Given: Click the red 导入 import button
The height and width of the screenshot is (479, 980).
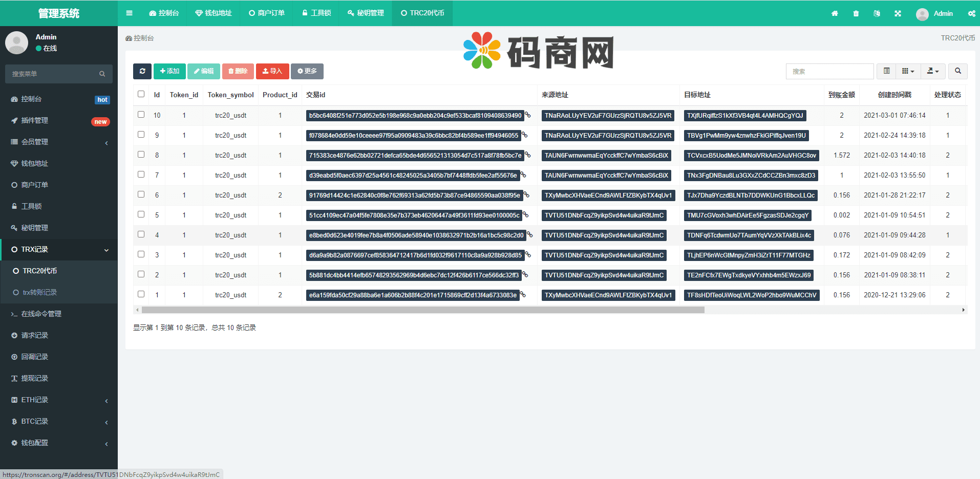Looking at the screenshot, I should click(272, 71).
